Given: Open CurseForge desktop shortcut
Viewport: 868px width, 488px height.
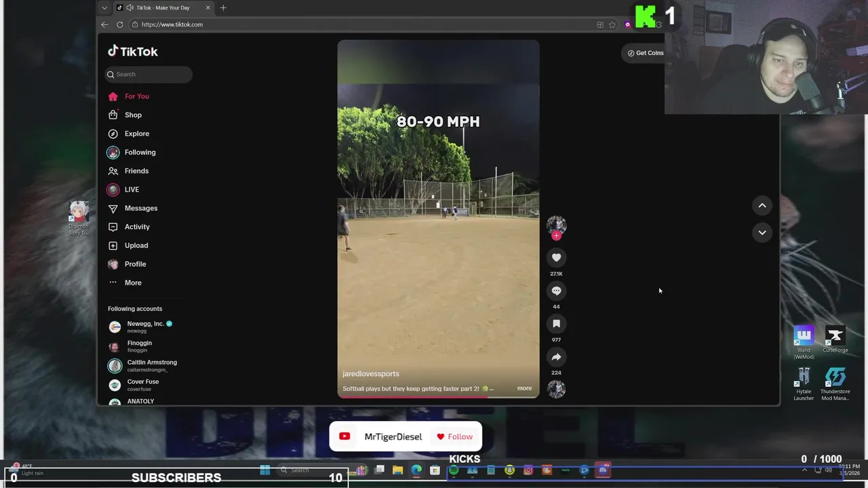Looking at the screenshot, I should tap(835, 340).
